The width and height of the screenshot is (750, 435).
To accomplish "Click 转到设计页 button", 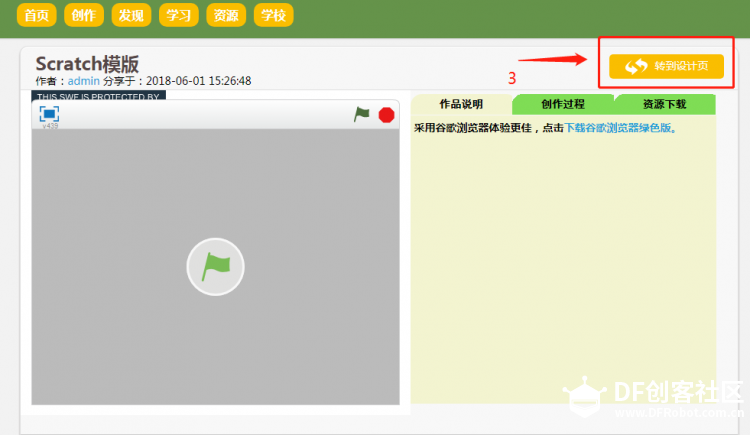I will (666, 66).
